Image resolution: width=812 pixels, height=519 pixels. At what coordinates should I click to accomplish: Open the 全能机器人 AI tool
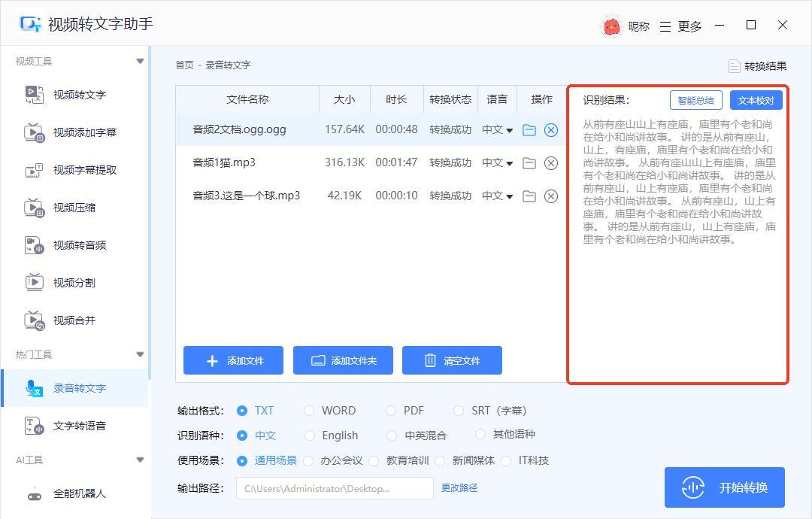(79, 494)
